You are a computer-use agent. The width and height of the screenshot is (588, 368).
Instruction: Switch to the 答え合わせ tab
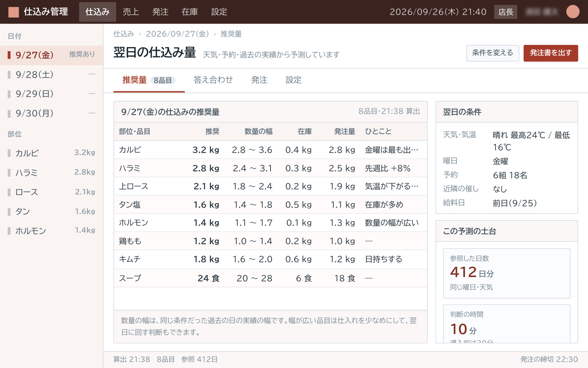point(213,80)
